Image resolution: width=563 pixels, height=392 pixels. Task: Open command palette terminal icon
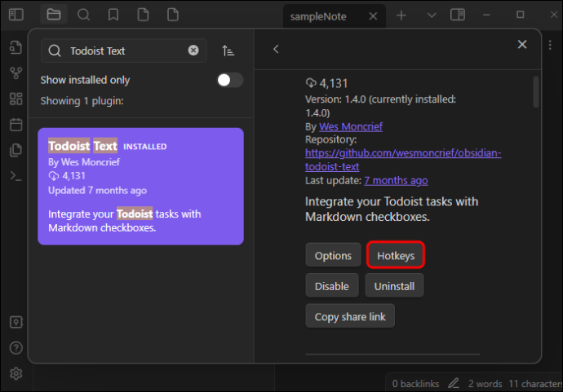point(16,176)
